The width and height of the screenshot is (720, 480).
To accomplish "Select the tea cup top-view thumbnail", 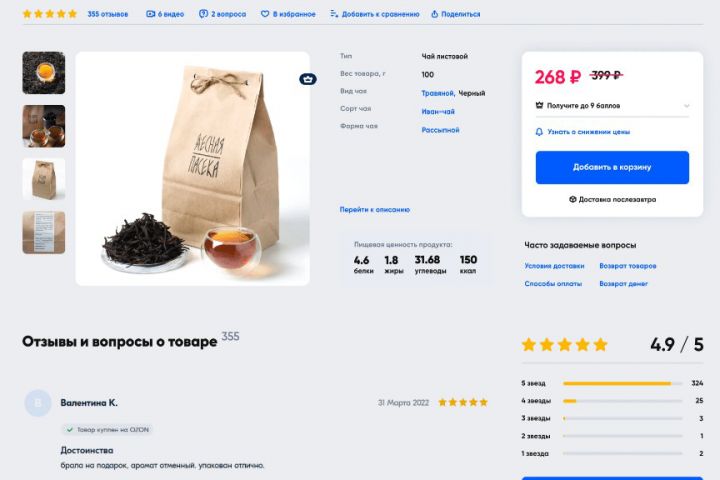I will pyautogui.click(x=44, y=73).
